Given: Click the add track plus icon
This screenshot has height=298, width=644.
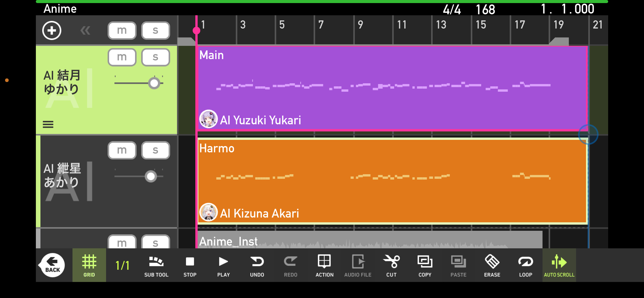Looking at the screenshot, I should [52, 31].
